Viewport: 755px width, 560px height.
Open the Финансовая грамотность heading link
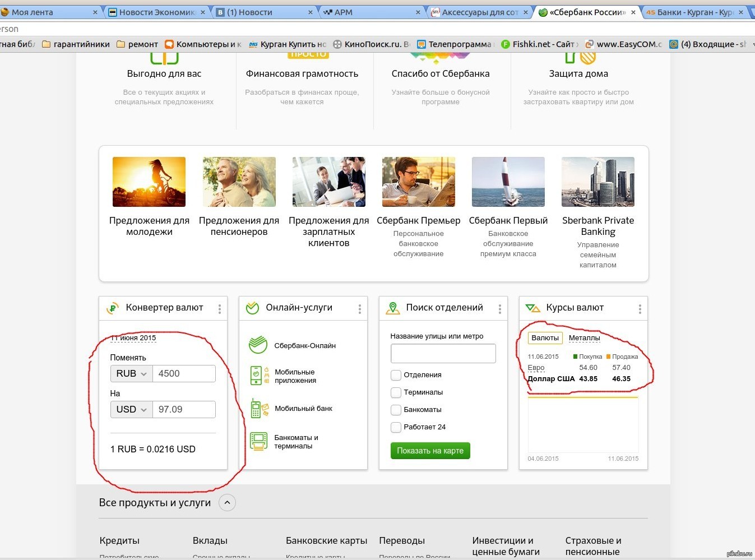[x=302, y=74]
